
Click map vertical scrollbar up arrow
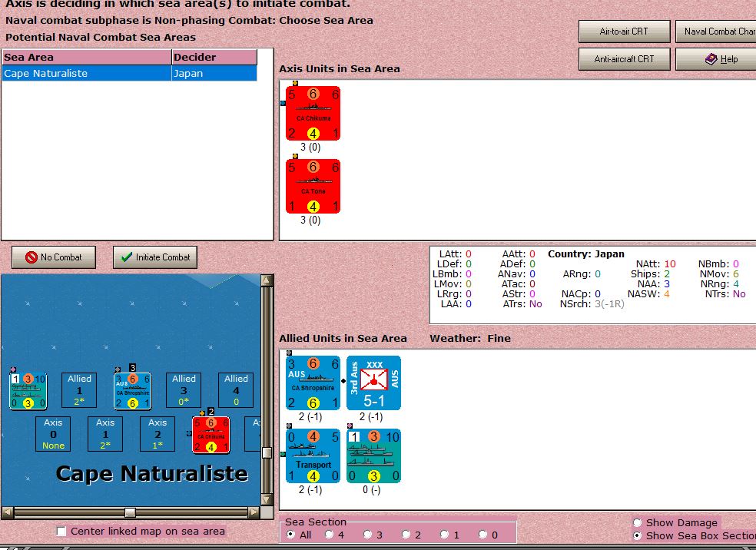point(267,280)
